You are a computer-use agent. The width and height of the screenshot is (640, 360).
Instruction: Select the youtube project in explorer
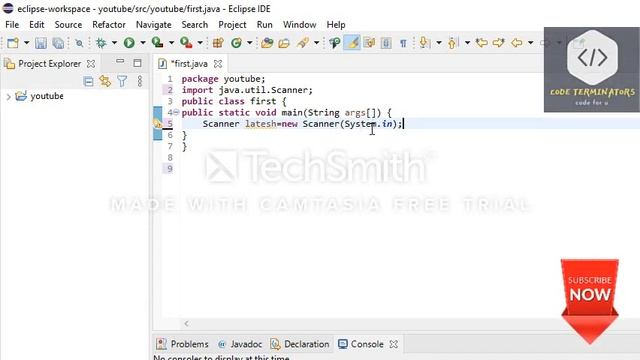(47, 96)
